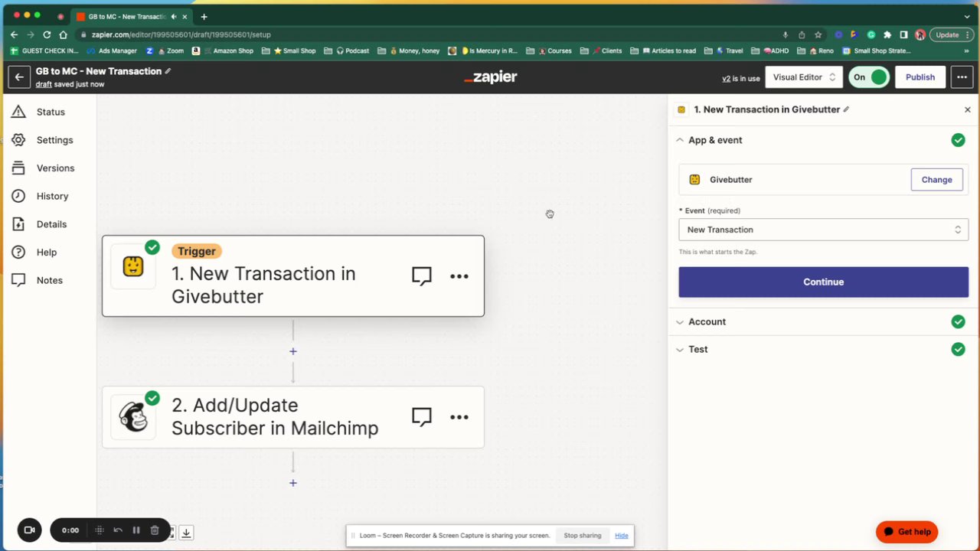Open the Status sidebar item
This screenshot has width=980, height=551.
click(x=38, y=112)
